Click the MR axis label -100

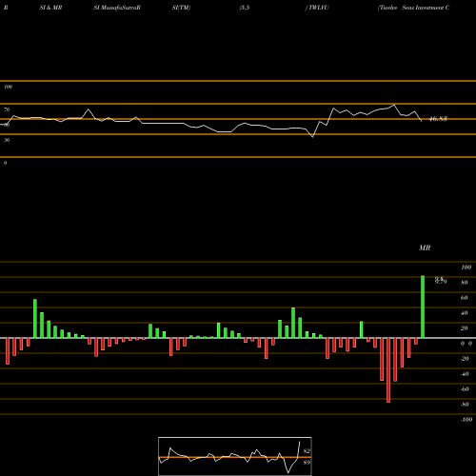coord(466,420)
